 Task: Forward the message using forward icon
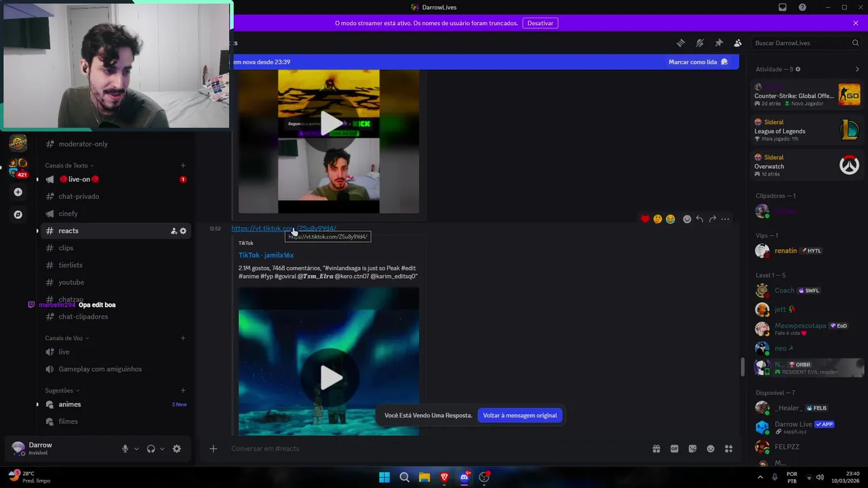(713, 219)
